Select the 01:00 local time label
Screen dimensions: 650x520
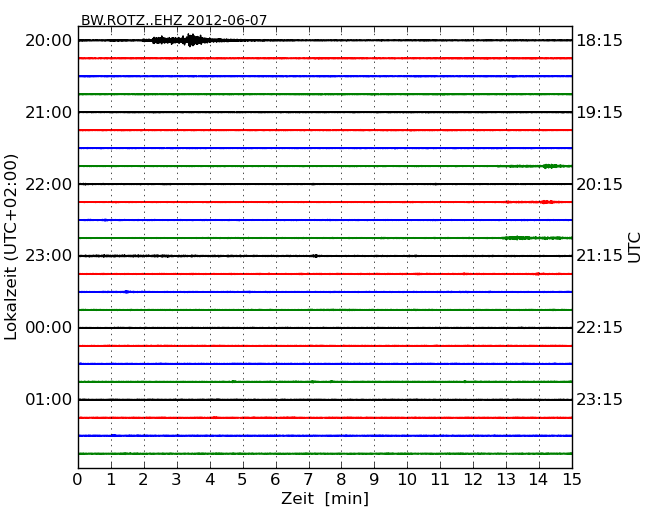point(49,399)
